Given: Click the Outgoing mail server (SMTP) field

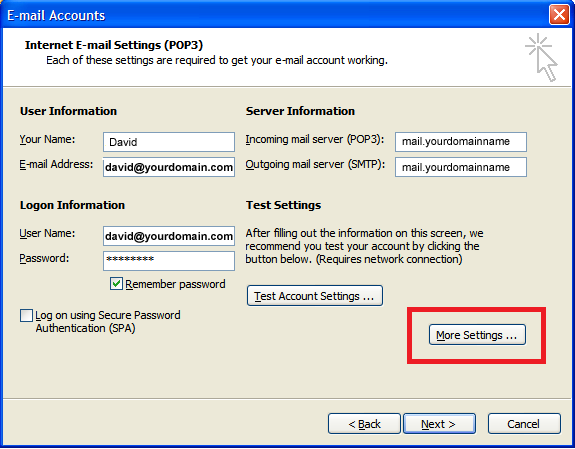Looking at the screenshot, I should click(461, 167).
